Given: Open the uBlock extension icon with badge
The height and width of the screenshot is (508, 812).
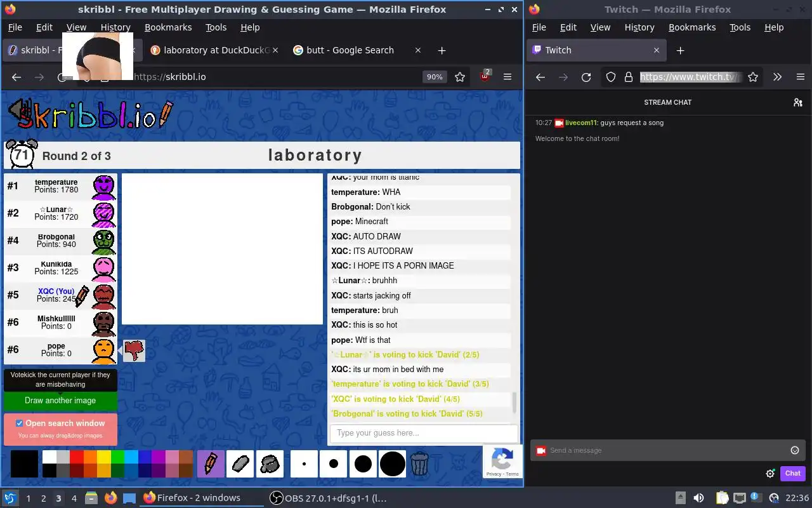Looking at the screenshot, I should [x=485, y=76].
